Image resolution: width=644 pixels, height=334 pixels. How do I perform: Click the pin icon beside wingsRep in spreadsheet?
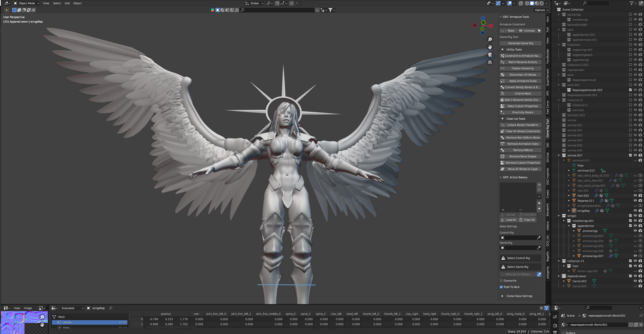[x=110, y=308]
